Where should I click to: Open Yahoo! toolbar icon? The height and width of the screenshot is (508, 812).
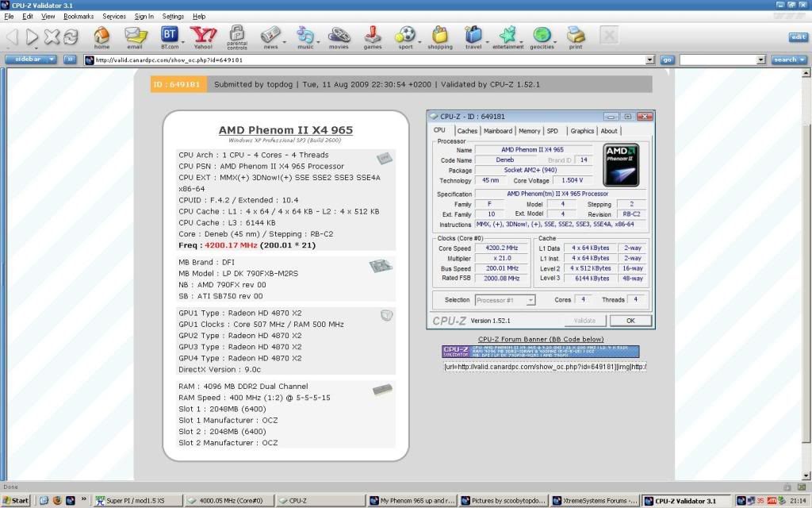(204, 37)
